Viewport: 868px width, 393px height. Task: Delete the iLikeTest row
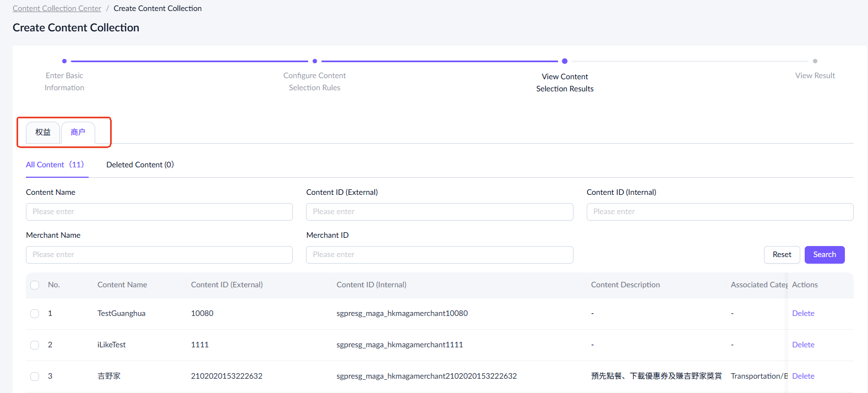pyautogui.click(x=803, y=345)
